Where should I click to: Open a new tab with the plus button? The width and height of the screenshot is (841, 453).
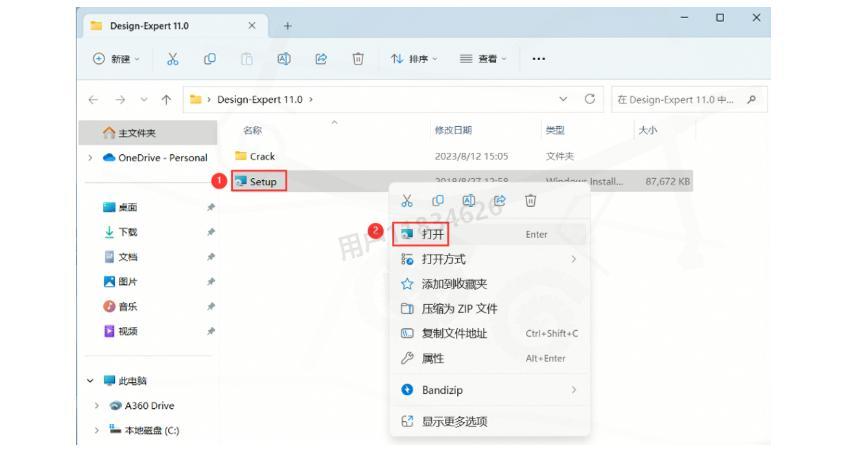287,26
